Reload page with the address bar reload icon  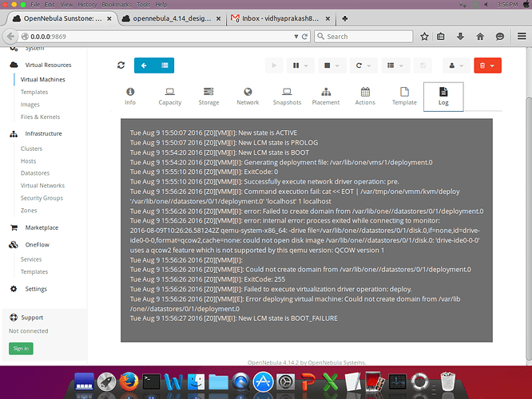tap(304, 36)
